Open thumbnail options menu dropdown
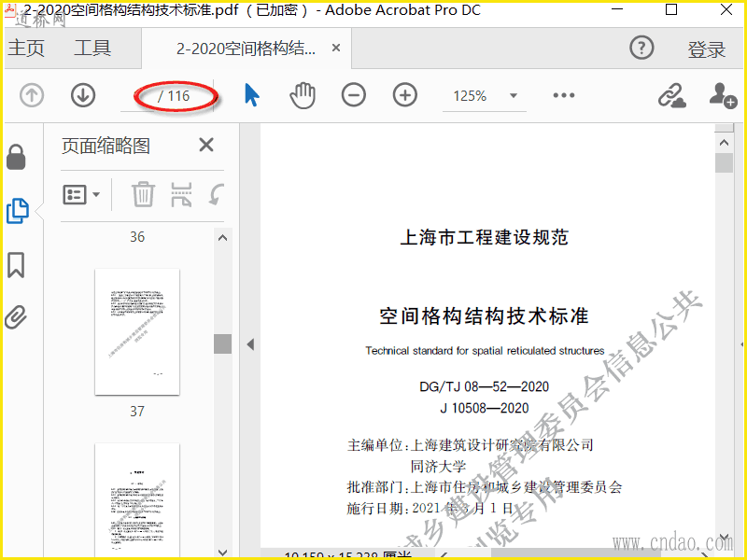 (x=81, y=194)
